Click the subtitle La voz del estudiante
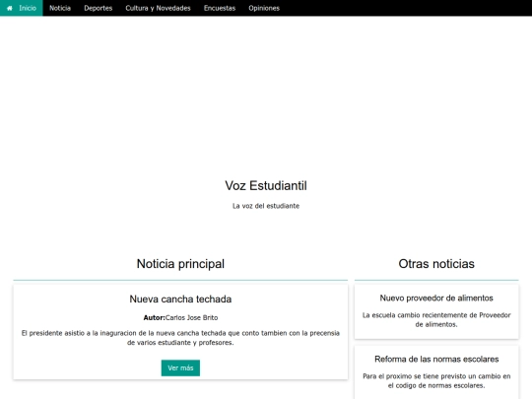The width and height of the screenshot is (532, 399). coord(266,206)
